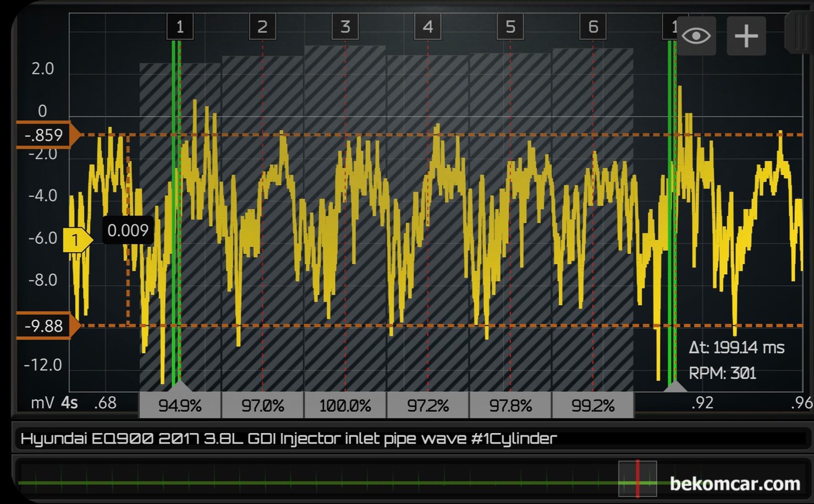This screenshot has height=504, width=814.
Task: Select cylinder marker 2 at the top
Action: click(262, 26)
